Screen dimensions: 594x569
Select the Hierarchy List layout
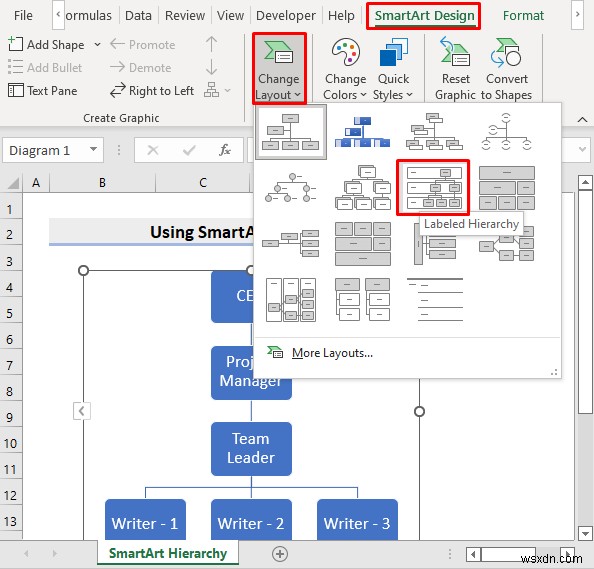(x=363, y=300)
